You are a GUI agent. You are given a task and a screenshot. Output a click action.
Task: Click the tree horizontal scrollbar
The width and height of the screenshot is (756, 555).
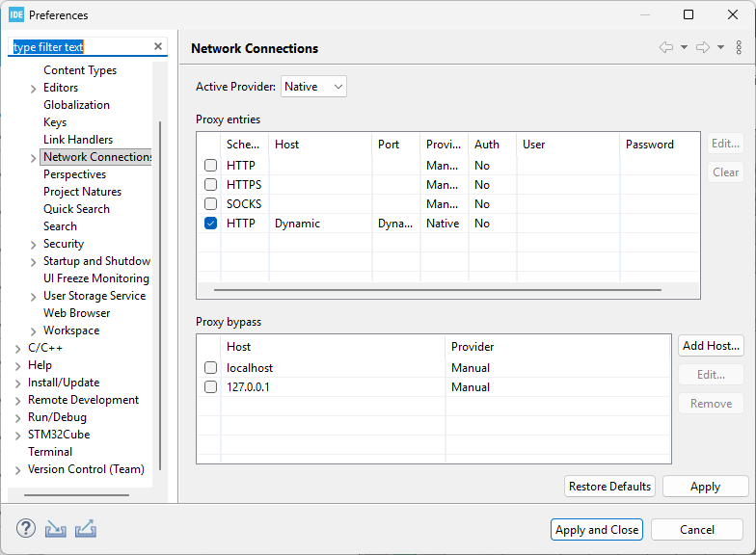coord(77,495)
